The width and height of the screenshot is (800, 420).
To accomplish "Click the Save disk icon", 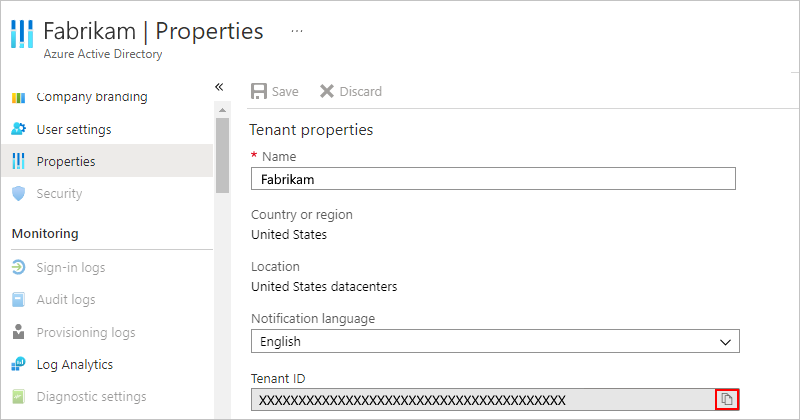I will click(258, 91).
